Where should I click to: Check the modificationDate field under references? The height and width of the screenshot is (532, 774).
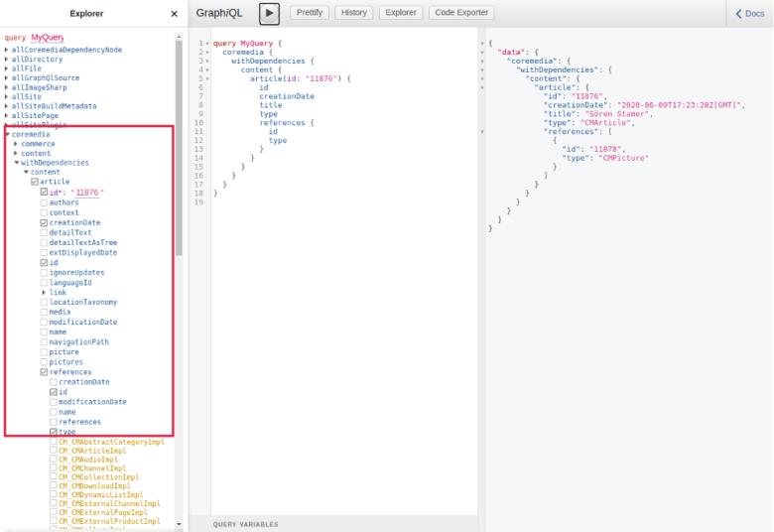click(54, 402)
